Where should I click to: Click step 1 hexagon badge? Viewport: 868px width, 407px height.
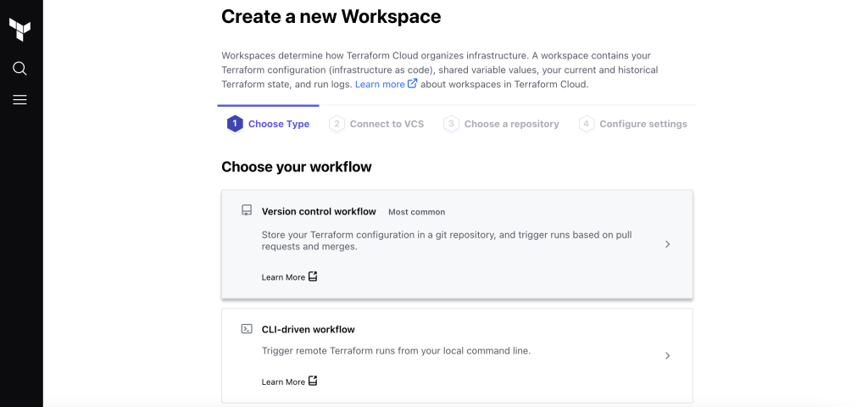[x=235, y=124]
